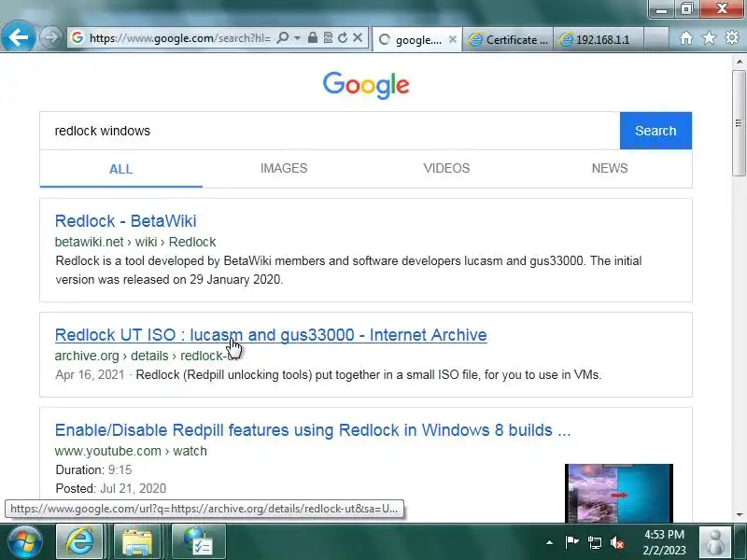Click the security lock icon in the address bar

[313, 37]
